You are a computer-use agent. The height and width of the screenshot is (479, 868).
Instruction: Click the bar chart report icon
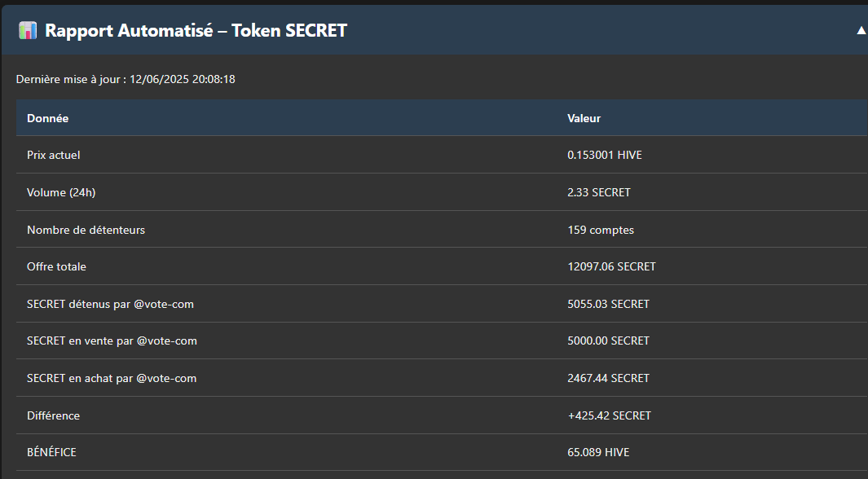coord(28,30)
